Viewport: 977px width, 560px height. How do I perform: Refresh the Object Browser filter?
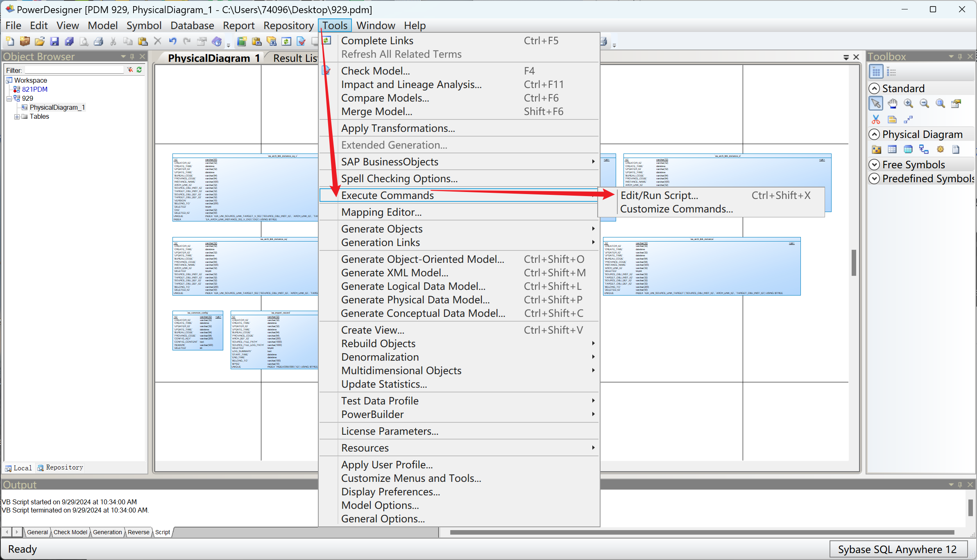pos(139,70)
